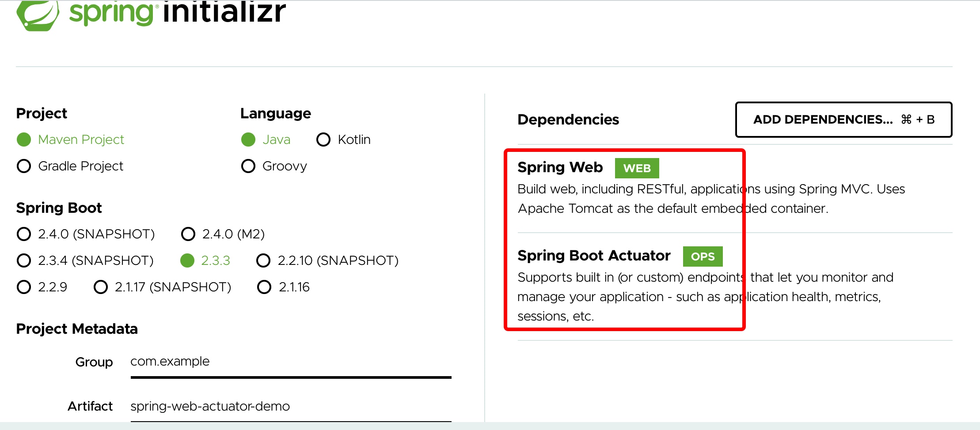Select Spring Boot 2.1.17 (SNAPSHOT)

coord(163,287)
